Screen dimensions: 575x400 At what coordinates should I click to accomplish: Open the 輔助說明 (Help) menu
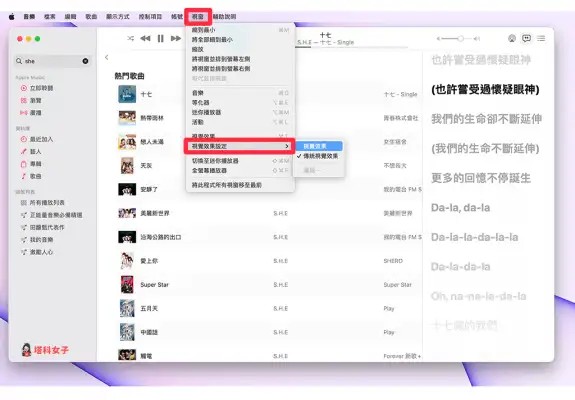pyautogui.click(x=224, y=17)
